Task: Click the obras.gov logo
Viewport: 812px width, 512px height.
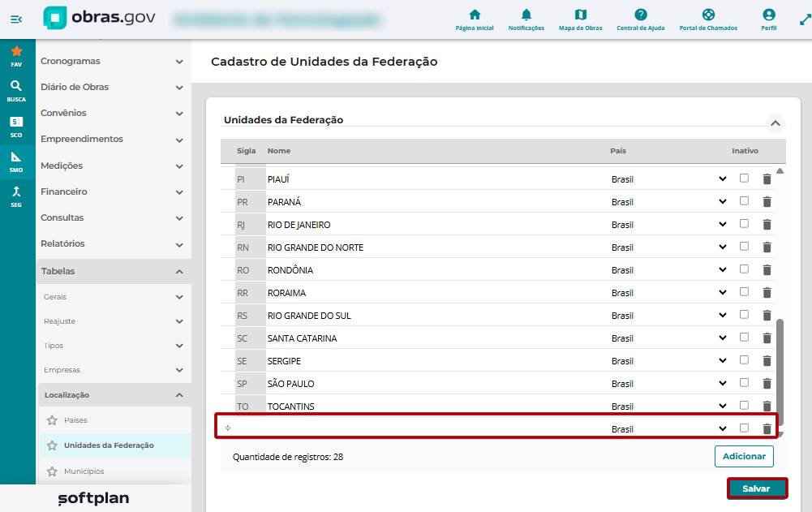Action: click(99, 18)
